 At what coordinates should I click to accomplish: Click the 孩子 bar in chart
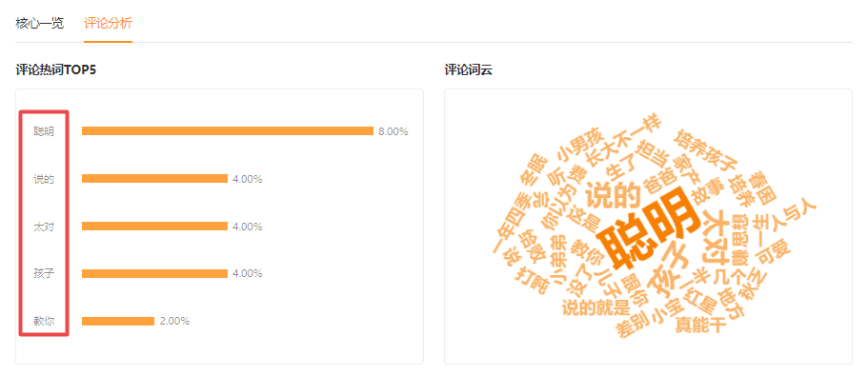(x=154, y=273)
